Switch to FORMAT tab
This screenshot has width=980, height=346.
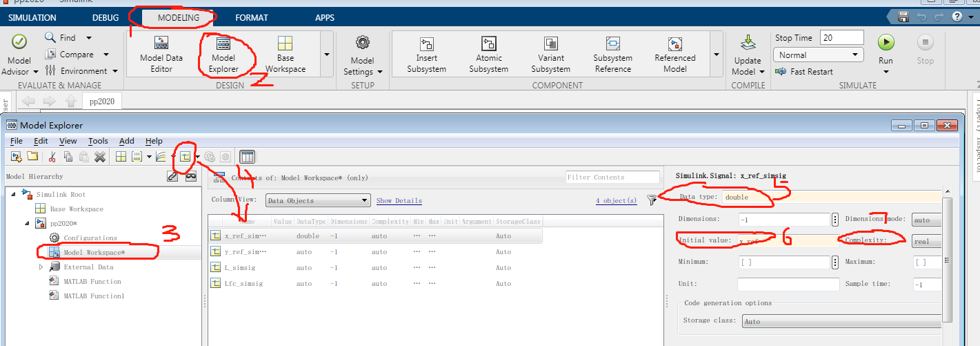(252, 17)
